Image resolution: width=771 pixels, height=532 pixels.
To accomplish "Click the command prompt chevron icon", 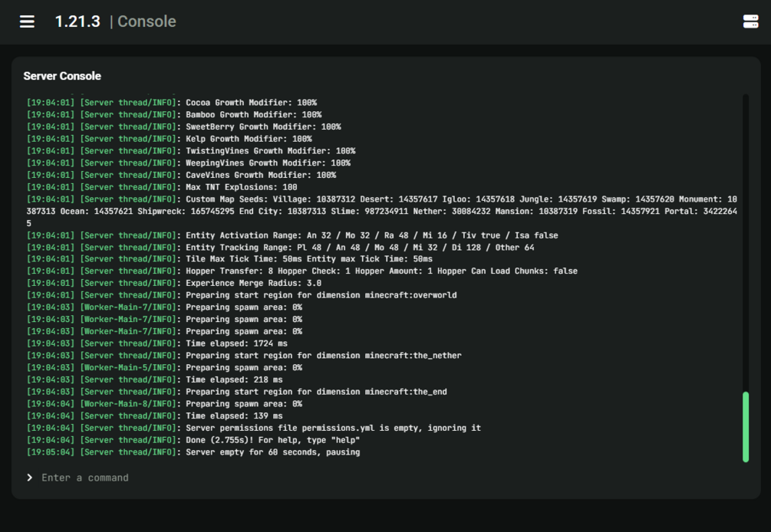I will point(30,478).
